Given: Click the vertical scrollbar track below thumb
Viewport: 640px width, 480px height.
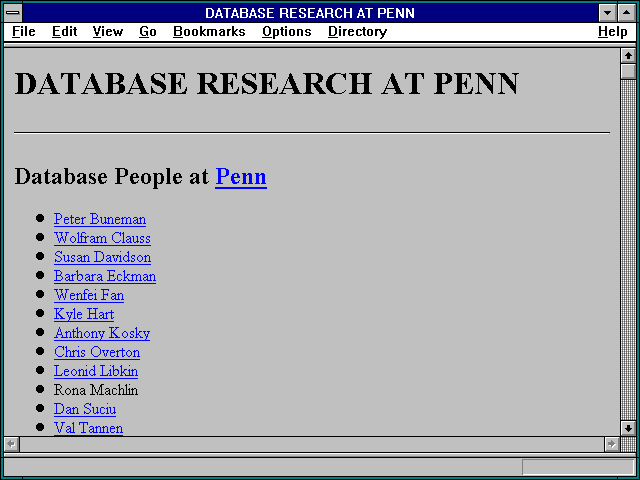Looking at the screenshot, I should [628, 250].
